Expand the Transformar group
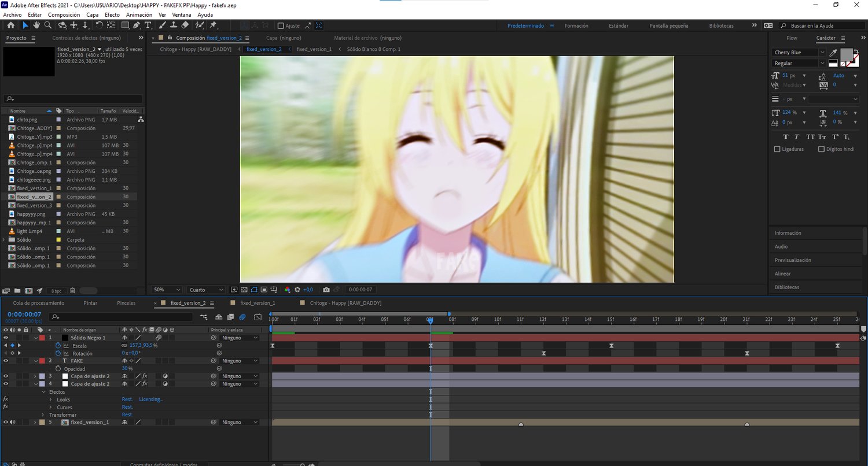The width and height of the screenshot is (868, 466). click(x=43, y=415)
